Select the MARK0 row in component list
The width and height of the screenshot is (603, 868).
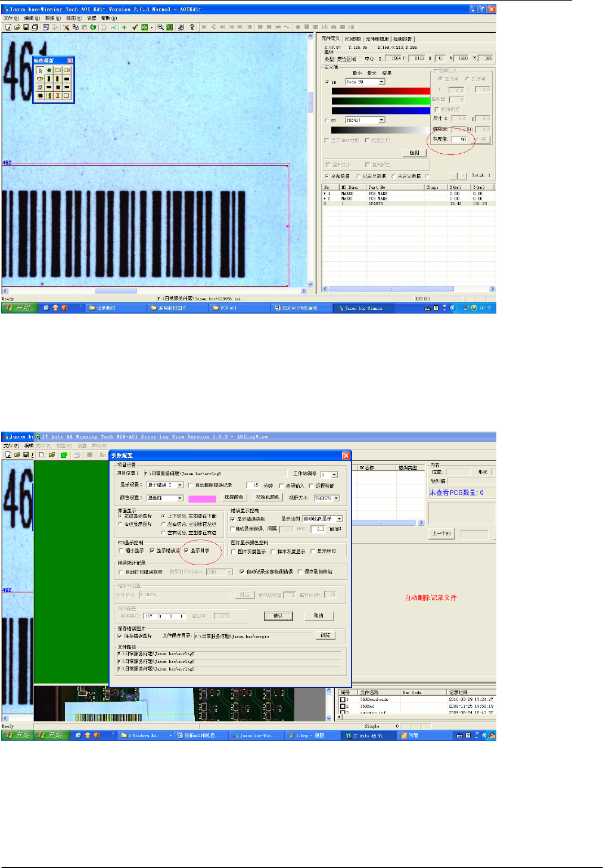click(x=408, y=194)
